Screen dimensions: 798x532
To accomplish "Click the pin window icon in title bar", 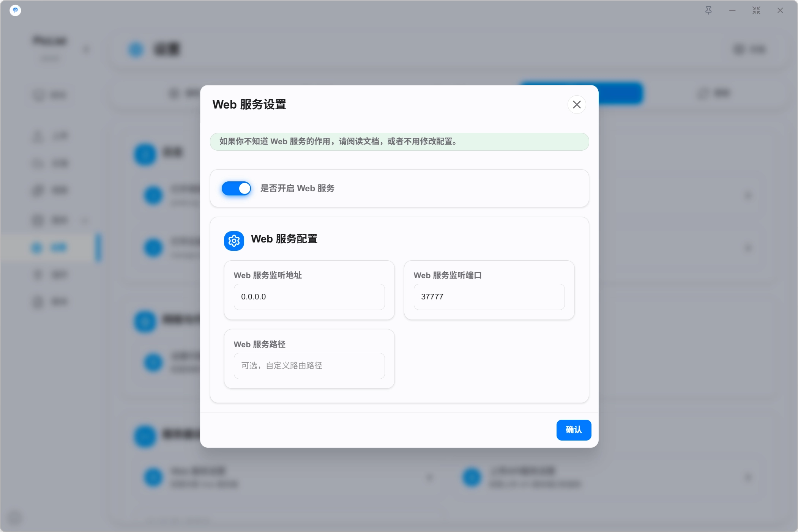I will click(708, 10).
